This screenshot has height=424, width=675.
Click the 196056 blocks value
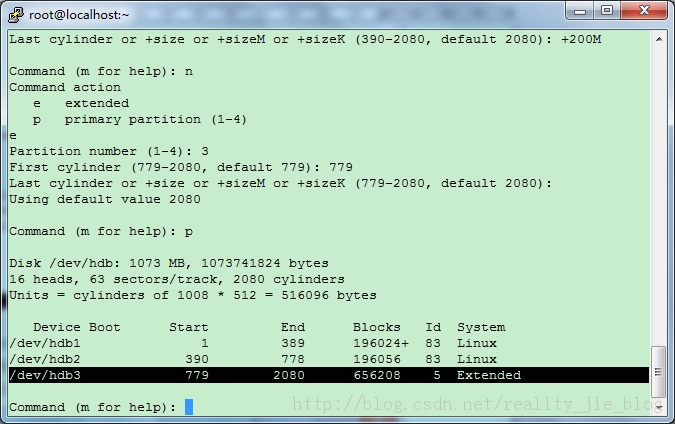(x=377, y=359)
